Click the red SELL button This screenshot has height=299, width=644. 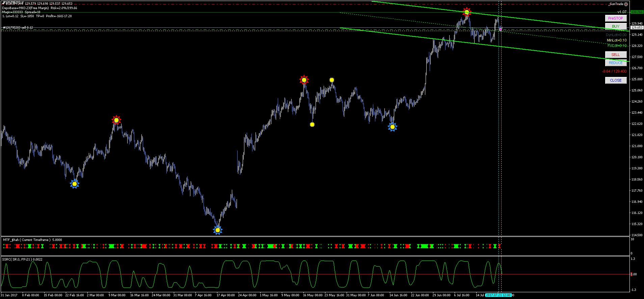tap(616, 55)
